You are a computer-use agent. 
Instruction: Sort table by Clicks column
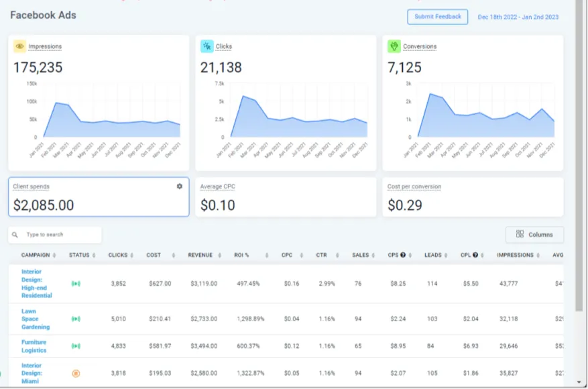(x=131, y=256)
